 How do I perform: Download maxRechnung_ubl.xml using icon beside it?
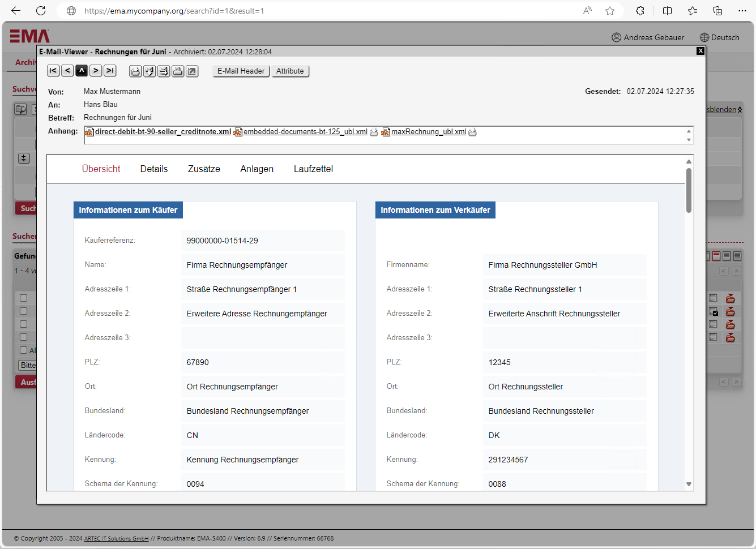pos(472,132)
